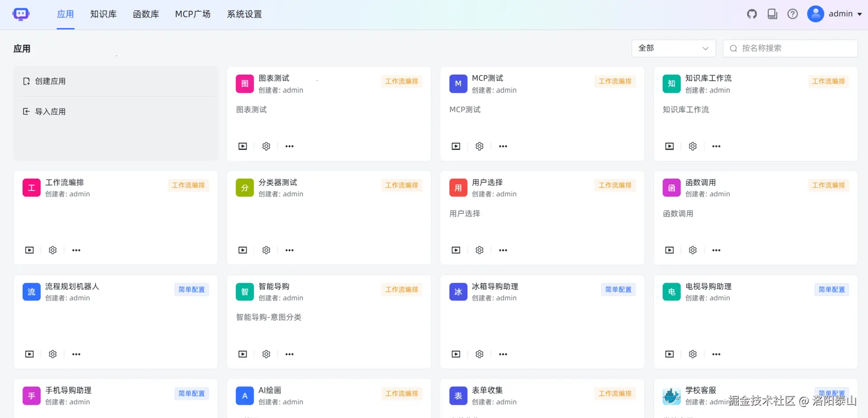Open the 全部 filter dropdown
This screenshot has width=868, height=418.
673,48
